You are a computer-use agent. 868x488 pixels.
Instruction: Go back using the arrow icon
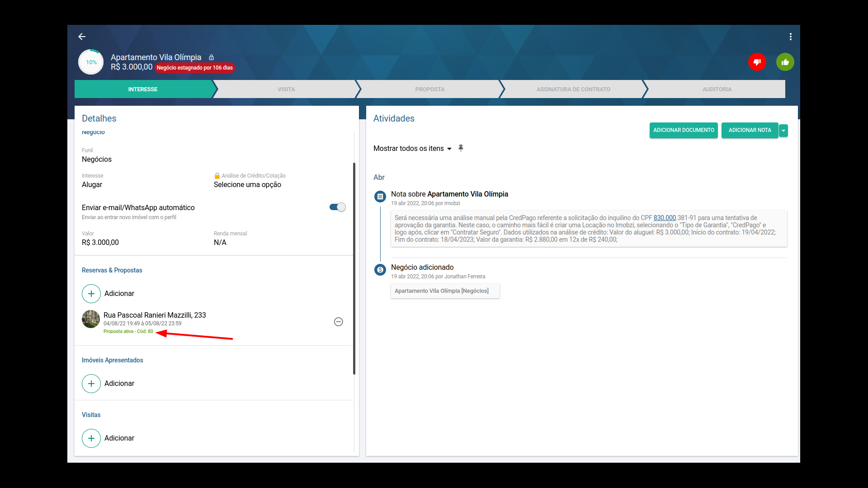pyautogui.click(x=82, y=37)
